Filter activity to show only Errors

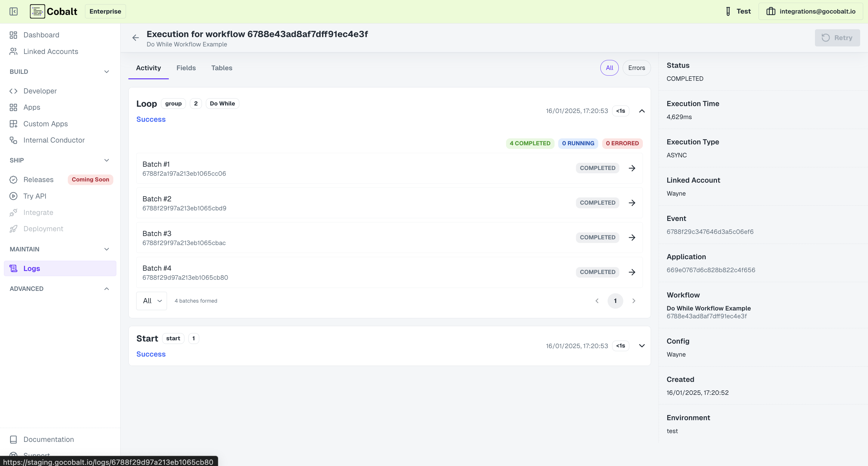click(637, 68)
